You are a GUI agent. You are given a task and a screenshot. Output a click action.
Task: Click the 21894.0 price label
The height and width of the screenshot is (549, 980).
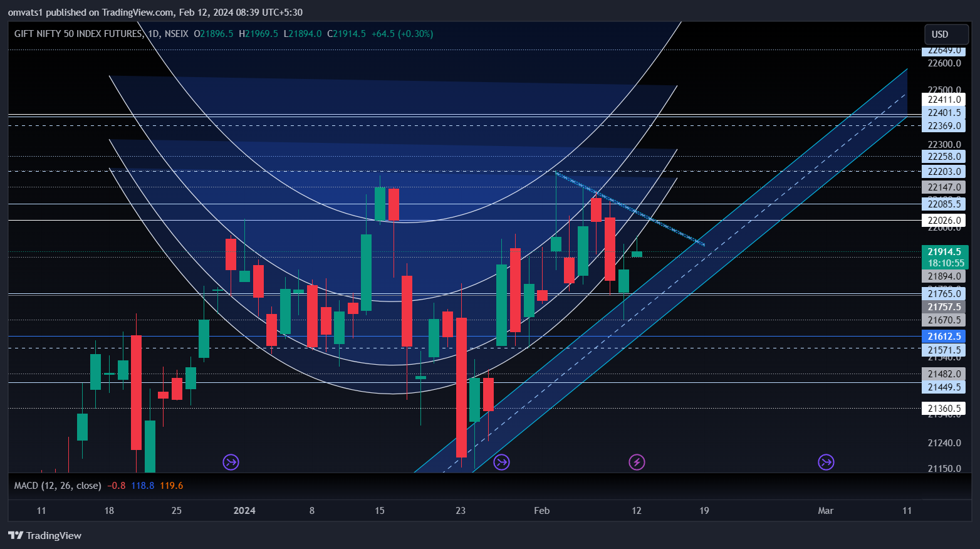(x=944, y=276)
